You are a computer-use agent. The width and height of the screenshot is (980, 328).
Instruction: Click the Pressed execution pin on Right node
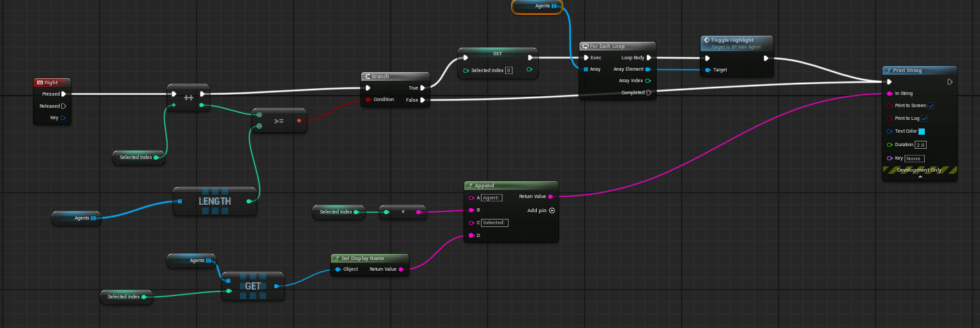tap(64, 94)
